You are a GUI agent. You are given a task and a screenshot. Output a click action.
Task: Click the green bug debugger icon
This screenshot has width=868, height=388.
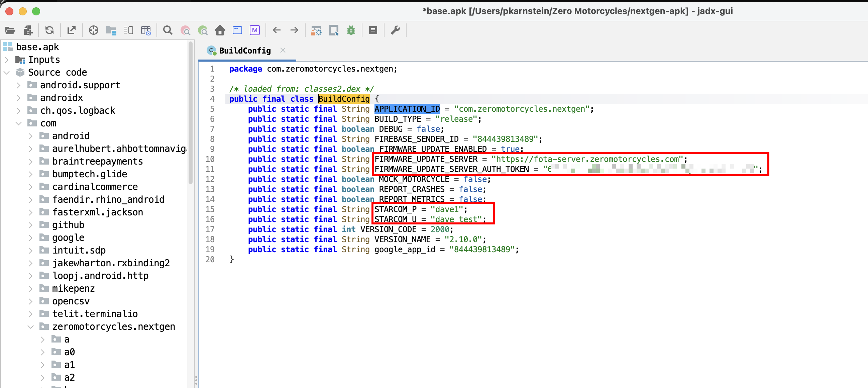(351, 31)
